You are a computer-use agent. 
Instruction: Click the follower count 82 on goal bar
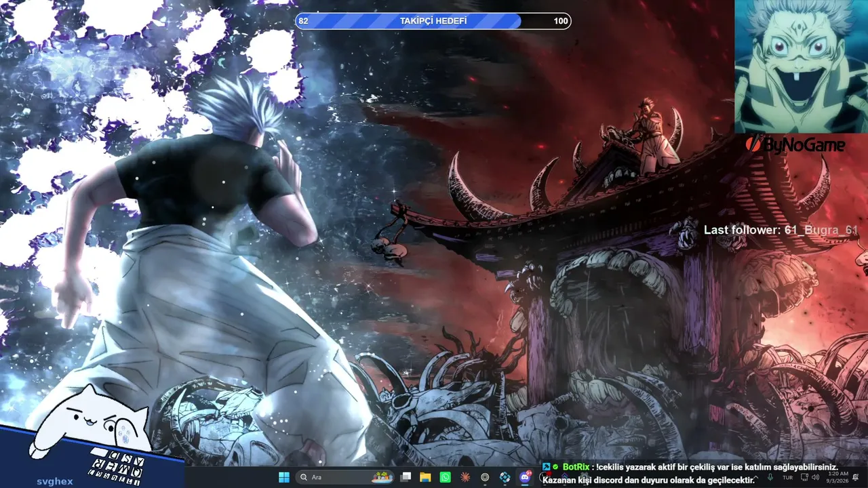(x=303, y=21)
